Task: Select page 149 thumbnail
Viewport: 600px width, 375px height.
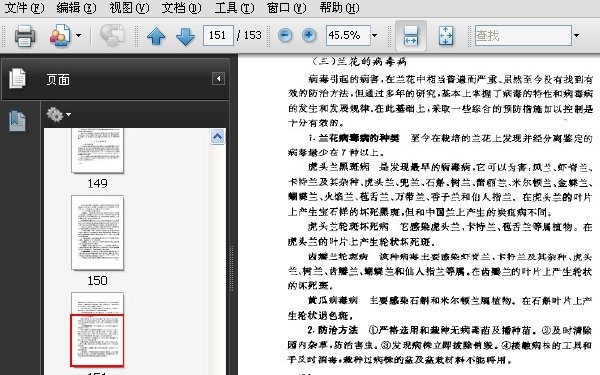Action: (x=97, y=150)
